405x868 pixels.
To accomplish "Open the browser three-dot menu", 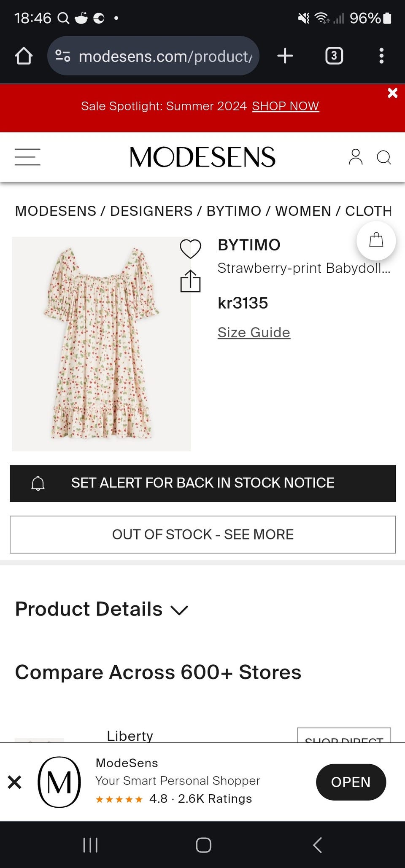I will (x=381, y=56).
